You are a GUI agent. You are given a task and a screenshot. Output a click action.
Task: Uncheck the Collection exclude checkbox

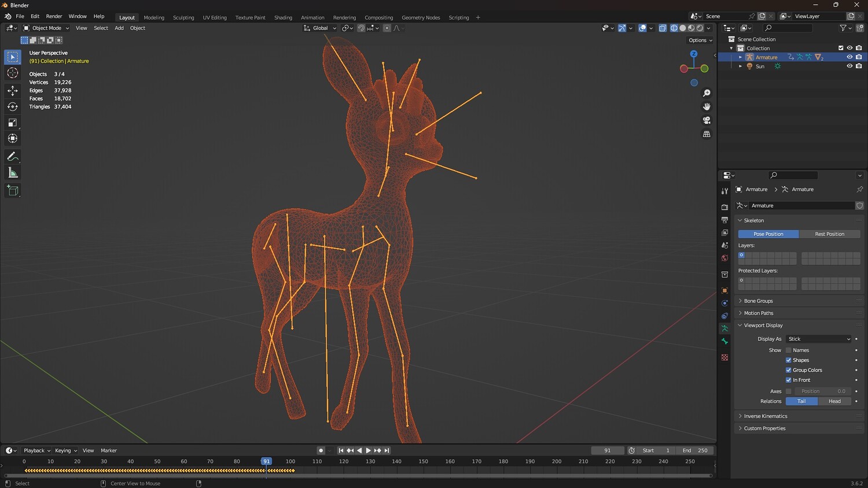pos(841,48)
